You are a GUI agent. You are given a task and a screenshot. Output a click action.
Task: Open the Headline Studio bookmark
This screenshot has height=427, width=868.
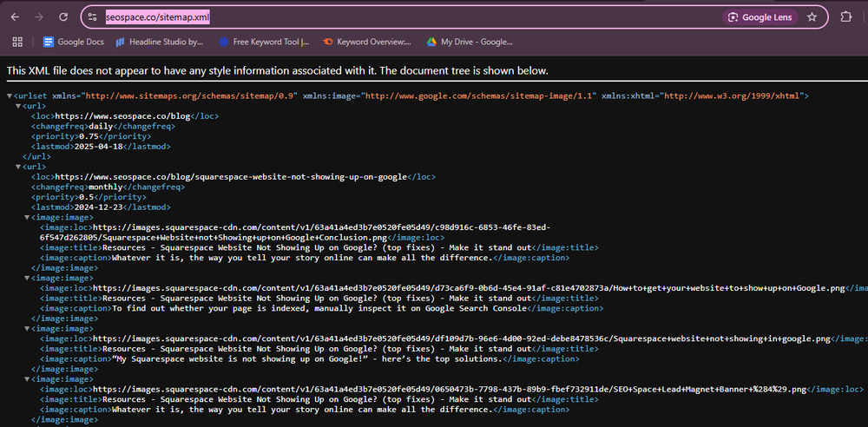point(160,42)
